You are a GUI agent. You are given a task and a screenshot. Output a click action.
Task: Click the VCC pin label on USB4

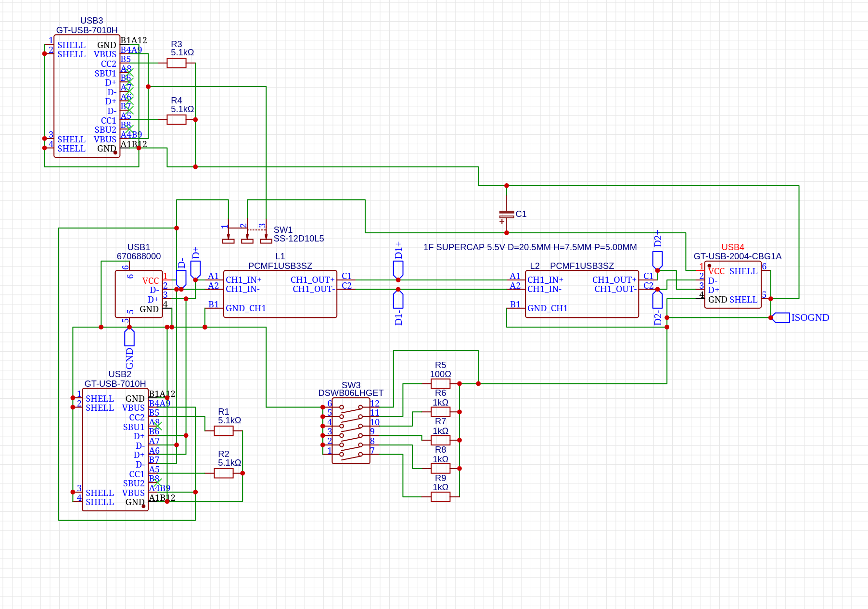tap(716, 271)
